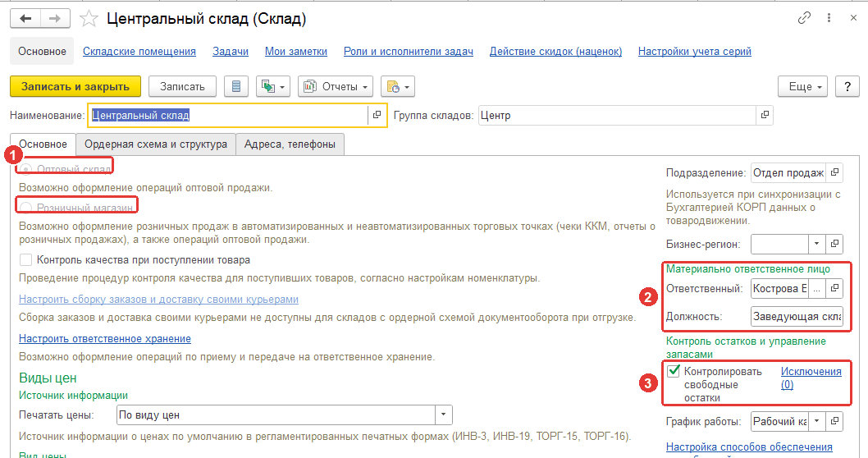
Task: Open Подразделение item via its icon
Action: 835,173
